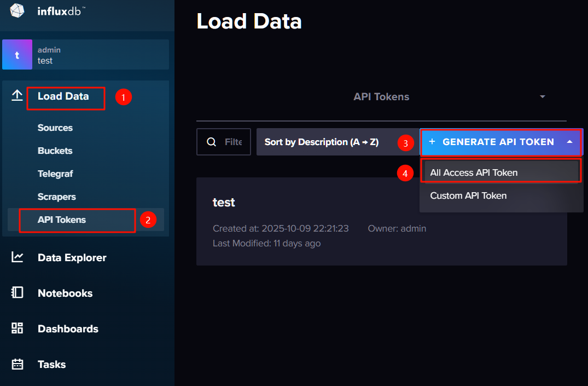The height and width of the screenshot is (386, 588).
Task: Open Data Explorer via graph icon
Action: pyautogui.click(x=18, y=257)
